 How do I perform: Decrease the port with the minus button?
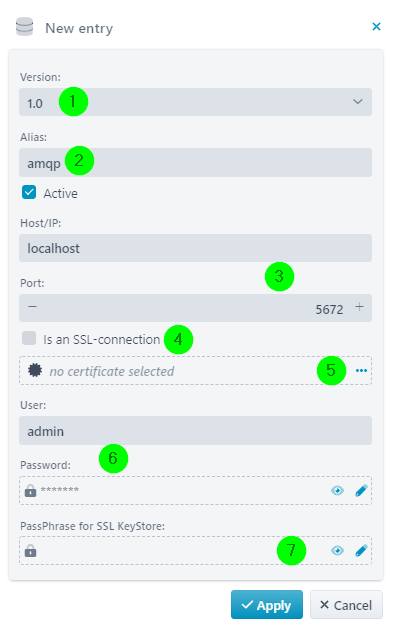[x=32, y=307]
